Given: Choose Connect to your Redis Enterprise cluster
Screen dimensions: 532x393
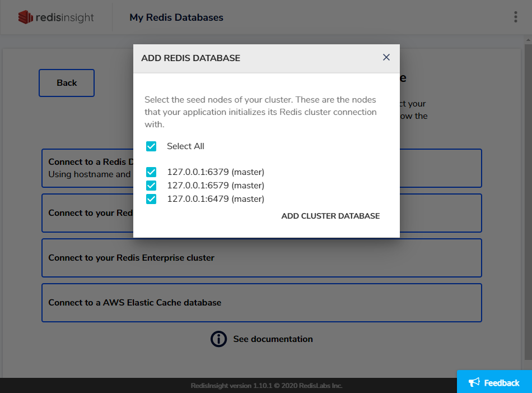Looking at the screenshot, I should coord(262,258).
